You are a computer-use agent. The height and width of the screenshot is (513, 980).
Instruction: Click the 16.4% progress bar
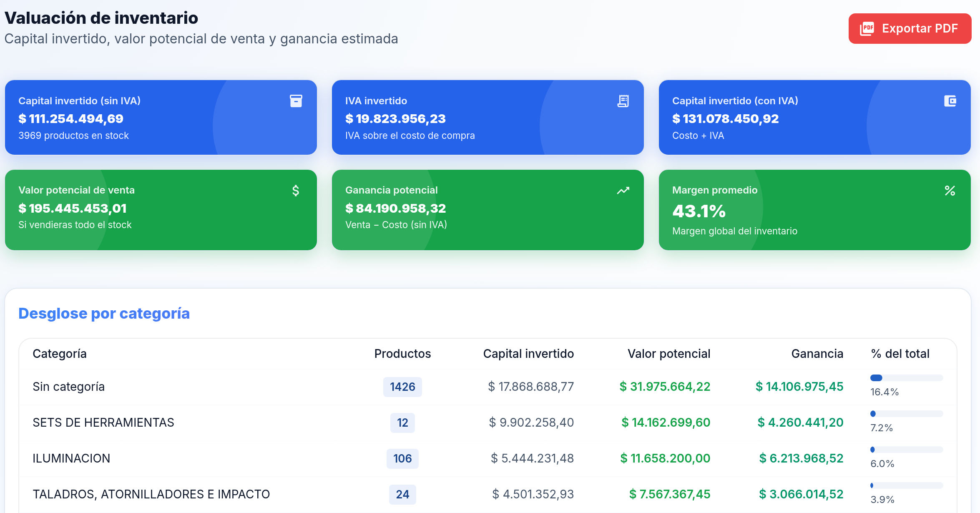click(x=907, y=378)
